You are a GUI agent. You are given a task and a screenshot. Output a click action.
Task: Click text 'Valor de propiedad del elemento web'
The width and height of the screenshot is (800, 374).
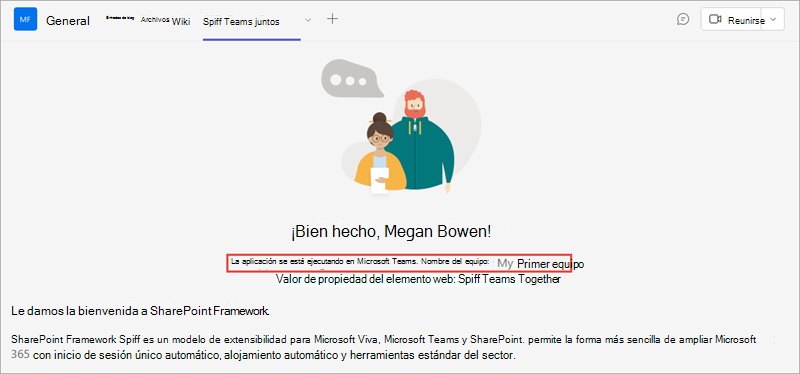(366, 280)
